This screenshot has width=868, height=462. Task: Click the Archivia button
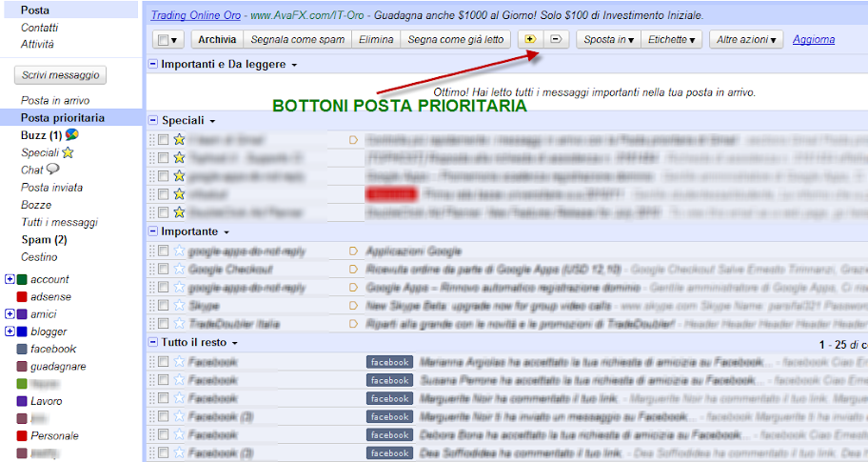(217, 39)
